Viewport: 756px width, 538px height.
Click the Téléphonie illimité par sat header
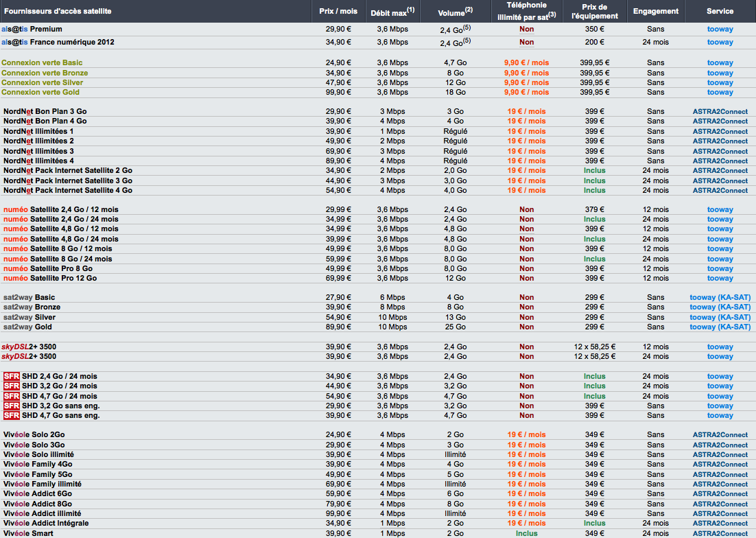526,11
